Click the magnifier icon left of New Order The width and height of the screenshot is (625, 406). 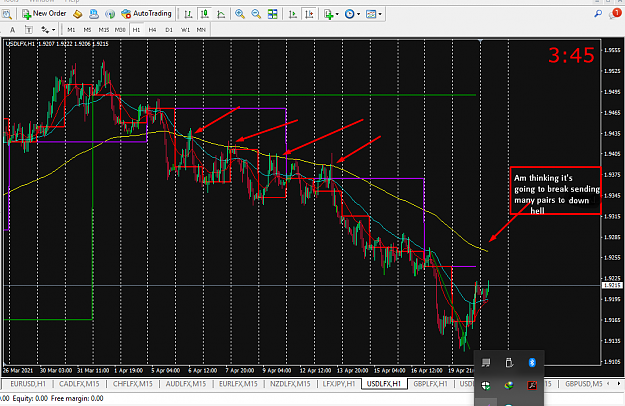pos(6,14)
